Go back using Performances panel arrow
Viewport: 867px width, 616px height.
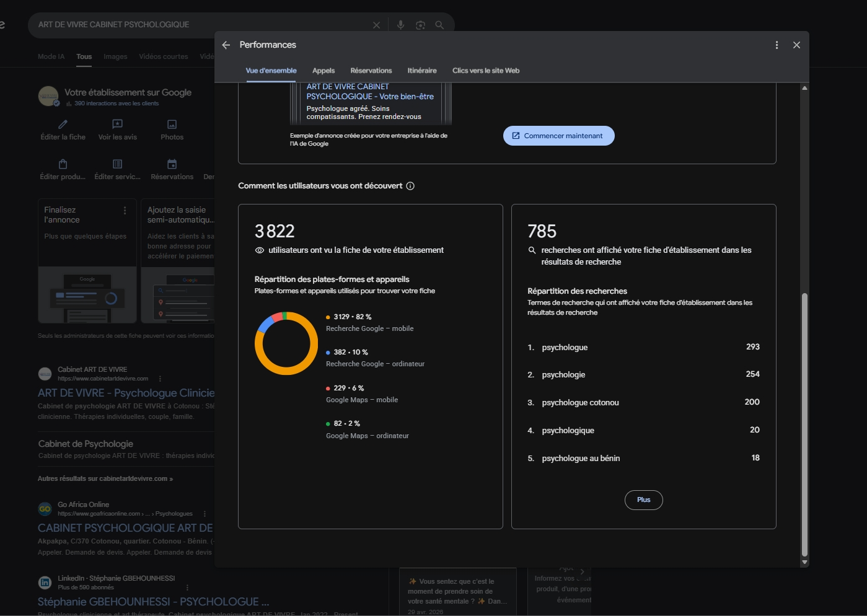coord(226,45)
